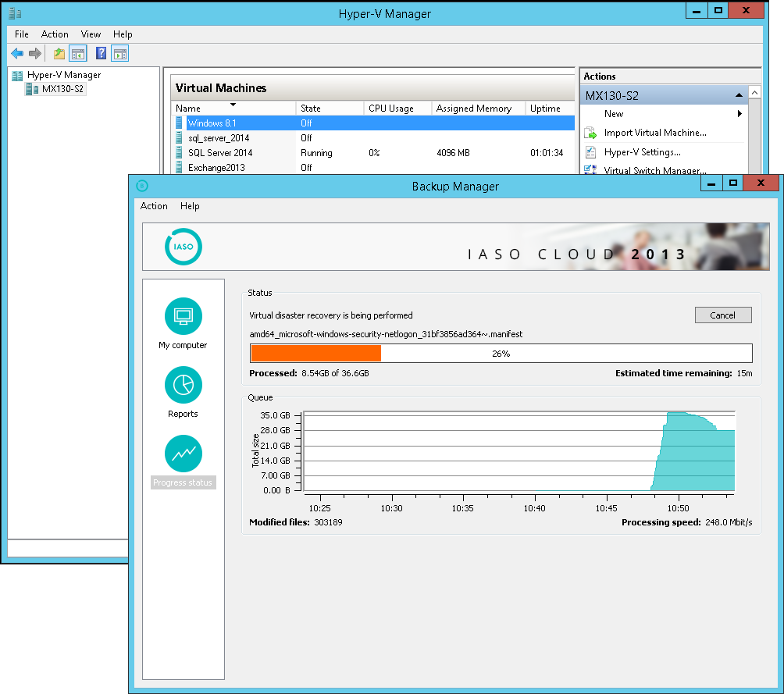This screenshot has width=784, height=694.
Task: Open the Action menu in Hyper-V Manager
Action: click(x=55, y=34)
